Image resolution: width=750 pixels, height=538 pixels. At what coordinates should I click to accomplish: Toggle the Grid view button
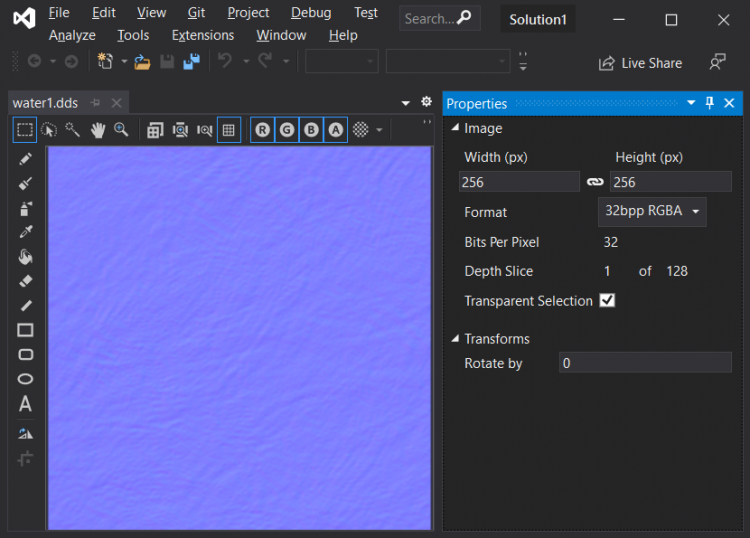[229, 130]
